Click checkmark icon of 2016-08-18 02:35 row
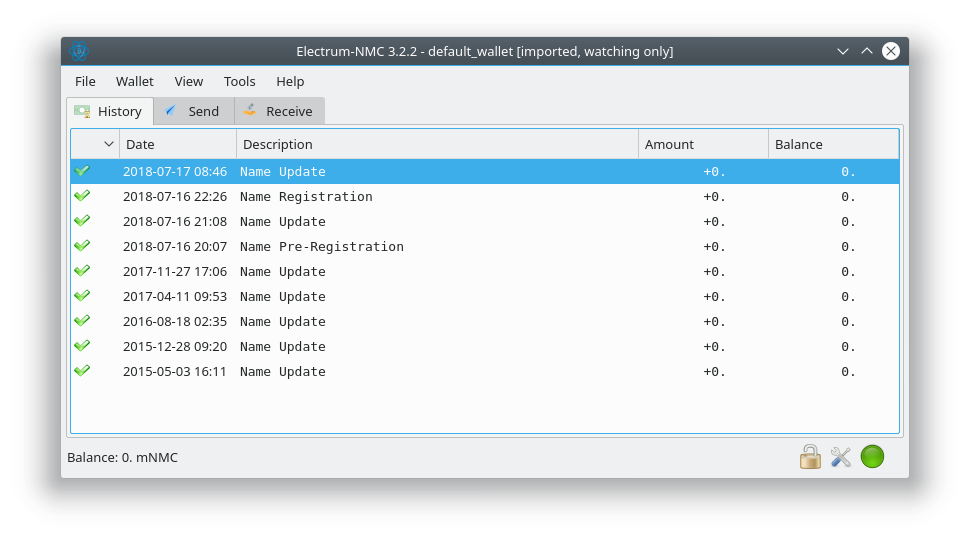970x539 pixels. pos(82,321)
